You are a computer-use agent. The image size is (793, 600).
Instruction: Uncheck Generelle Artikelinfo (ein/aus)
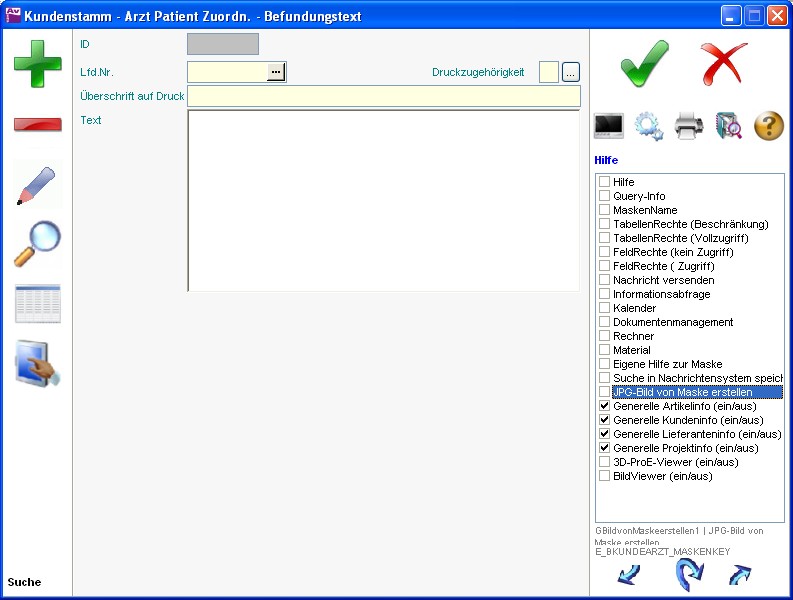pyautogui.click(x=604, y=407)
